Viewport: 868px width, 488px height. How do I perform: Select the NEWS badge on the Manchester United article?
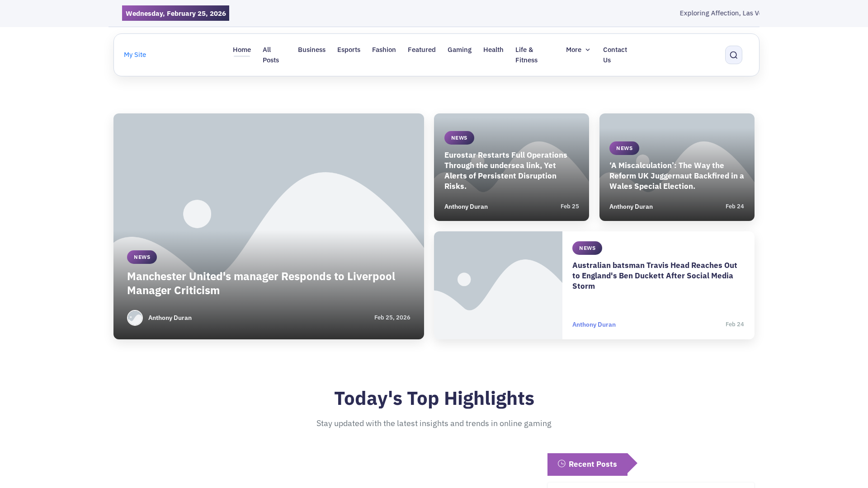coord(142,257)
